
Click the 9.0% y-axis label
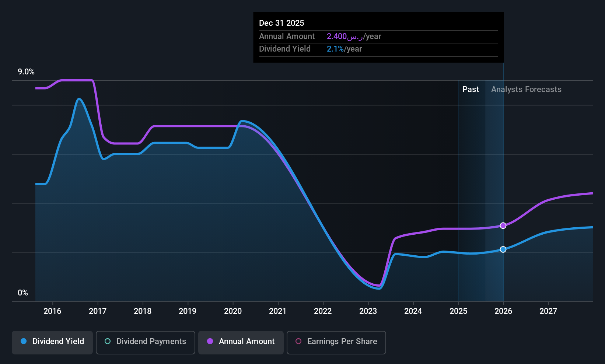[x=26, y=72]
